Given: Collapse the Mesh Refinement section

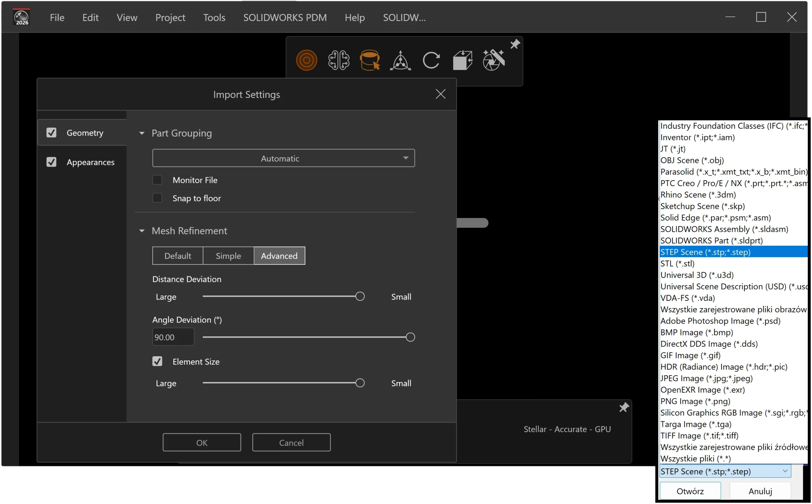Looking at the screenshot, I should click(142, 231).
